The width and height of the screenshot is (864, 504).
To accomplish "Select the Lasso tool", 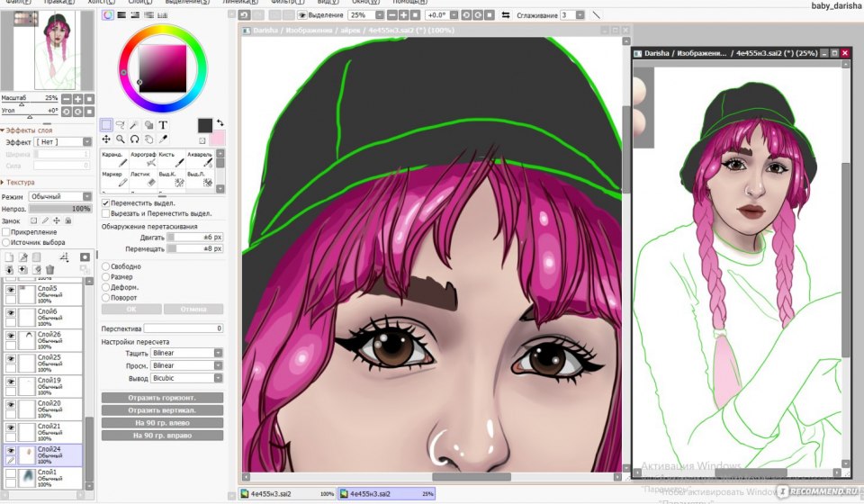I will point(121,125).
